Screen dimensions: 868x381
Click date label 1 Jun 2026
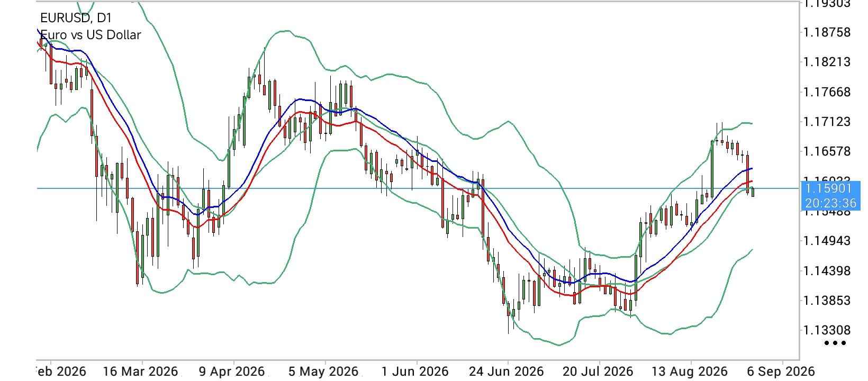pos(415,371)
